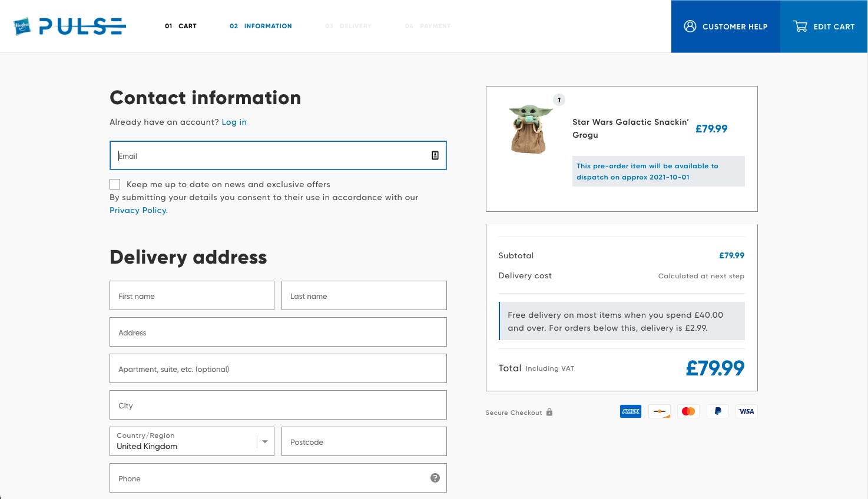Open the Country/Region dropdown

click(x=192, y=441)
